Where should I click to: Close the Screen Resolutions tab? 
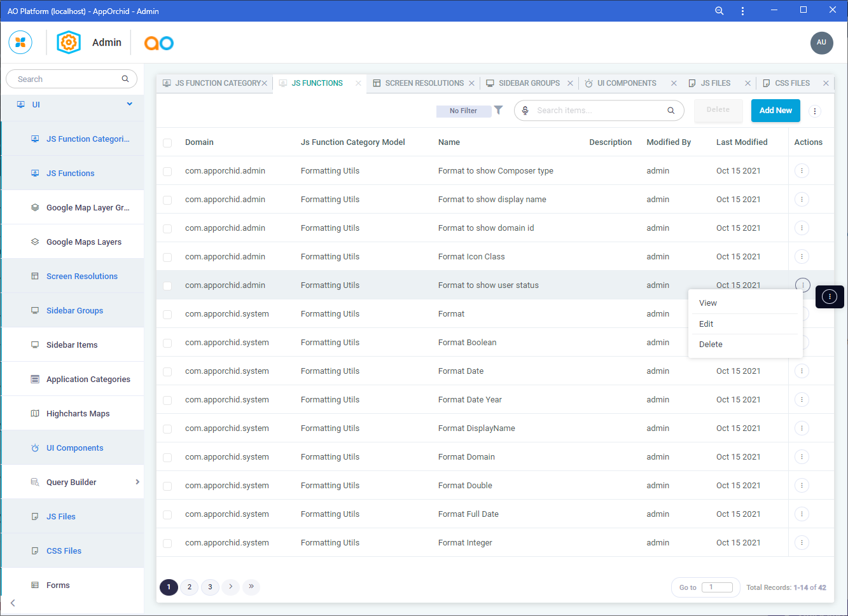tap(471, 83)
